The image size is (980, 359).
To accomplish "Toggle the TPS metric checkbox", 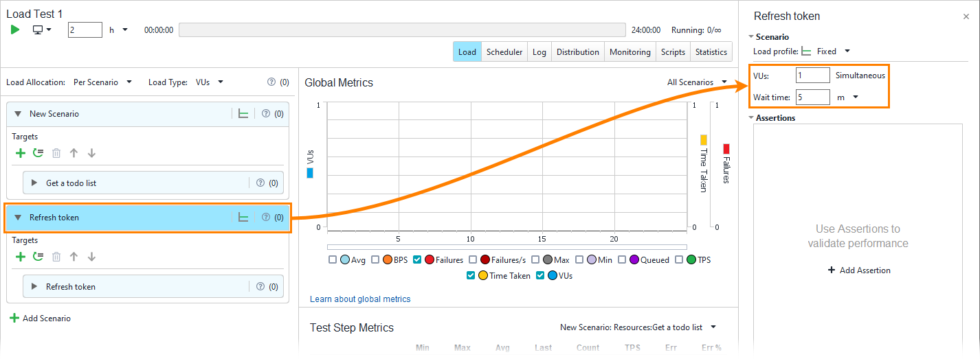I will (x=679, y=260).
